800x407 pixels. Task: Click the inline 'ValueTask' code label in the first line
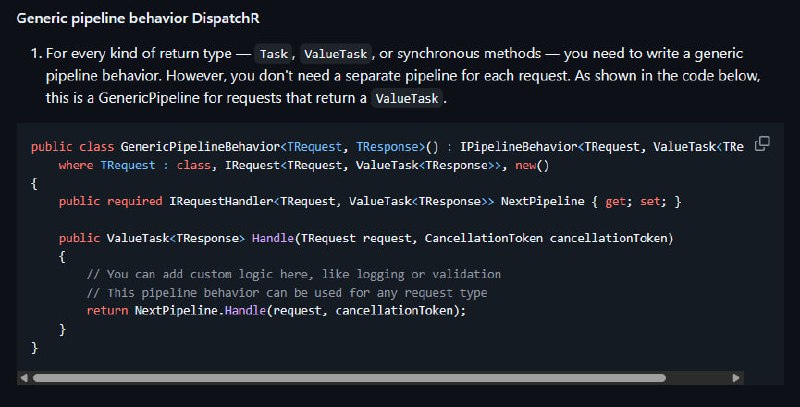point(336,54)
